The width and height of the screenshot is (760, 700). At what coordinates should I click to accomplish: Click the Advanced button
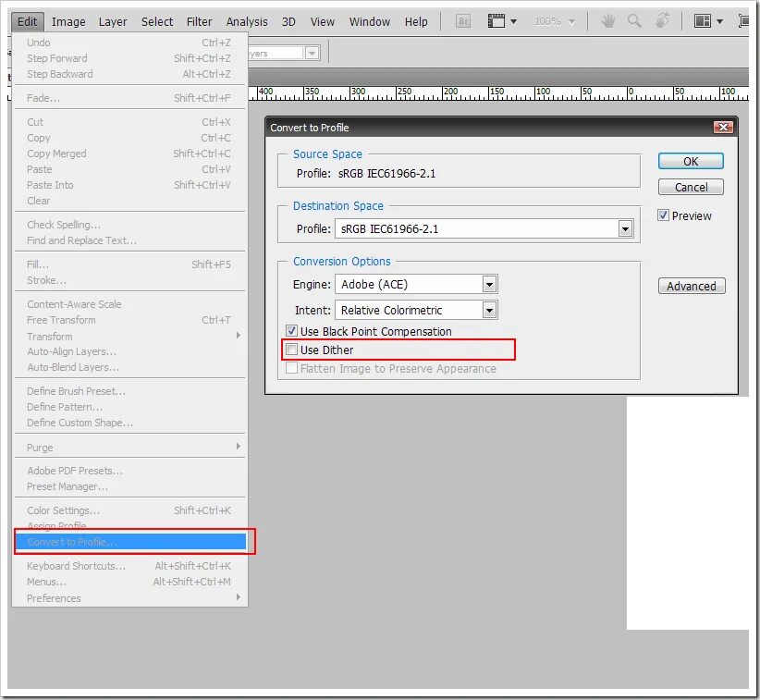[x=692, y=286]
